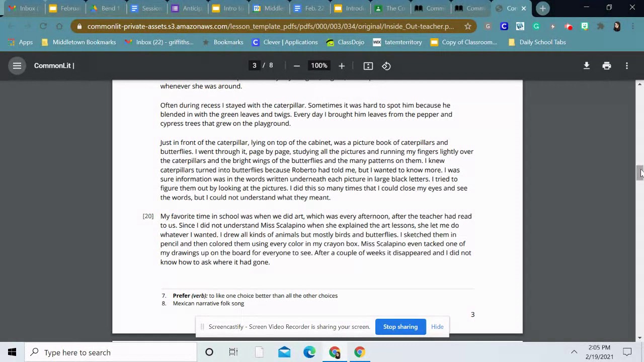644x362 pixels.
Task: Open Daily School Tabs folder
Action: (537, 42)
